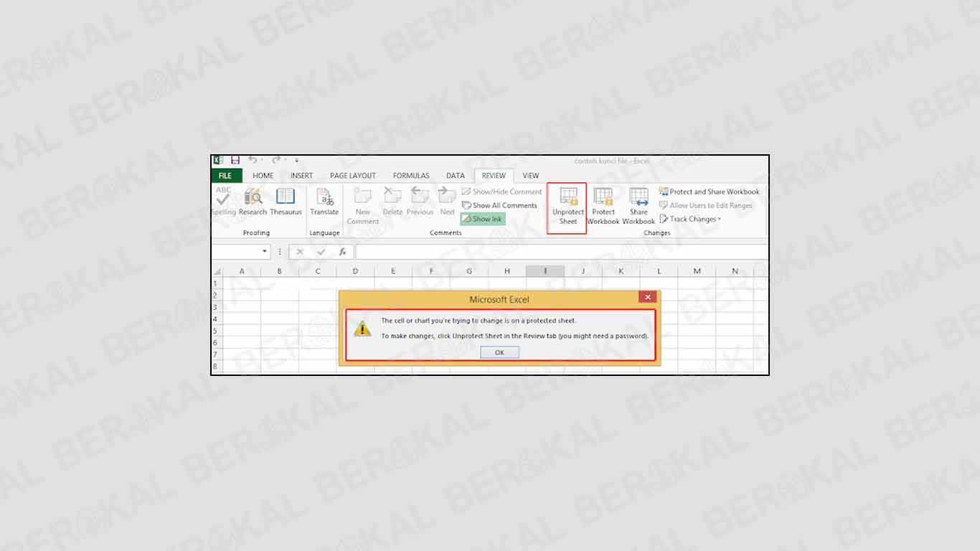Screen dimensions: 980x551
Task: Open the Thesaurus
Action: (286, 201)
